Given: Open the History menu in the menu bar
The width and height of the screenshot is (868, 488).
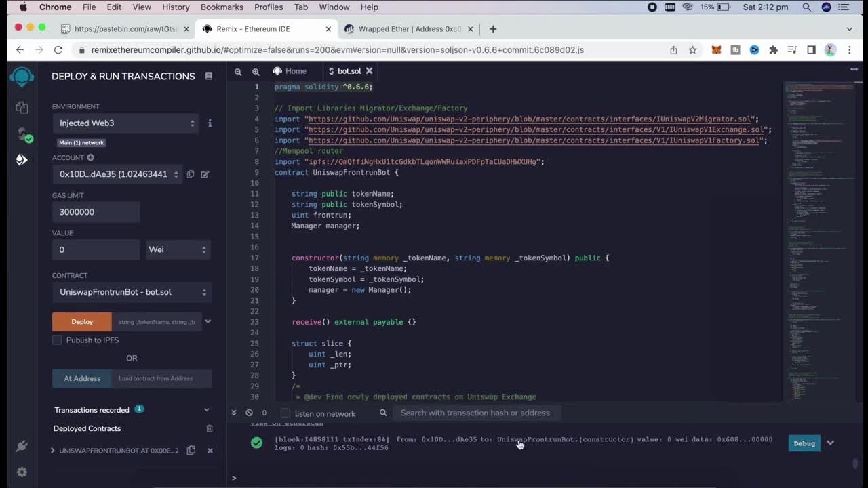Looking at the screenshot, I should coord(176,7).
